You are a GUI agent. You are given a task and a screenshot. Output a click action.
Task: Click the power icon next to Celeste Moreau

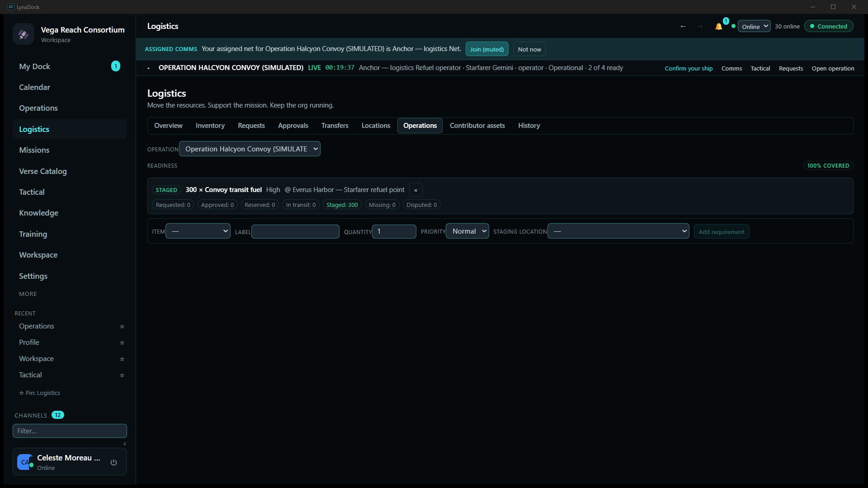pyautogui.click(x=114, y=462)
